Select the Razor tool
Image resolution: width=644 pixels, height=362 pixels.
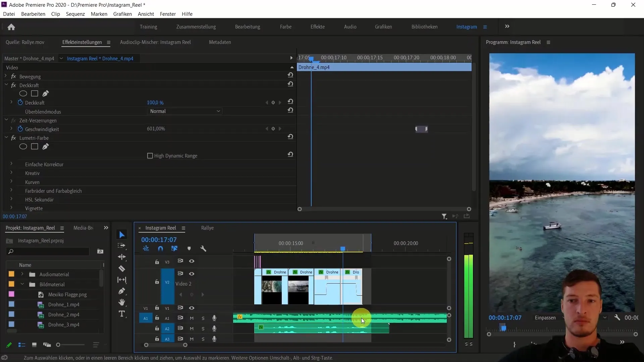coord(122,268)
